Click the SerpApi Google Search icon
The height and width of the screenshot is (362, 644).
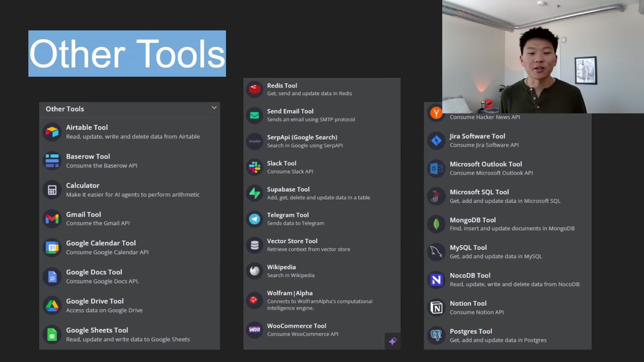[254, 141]
